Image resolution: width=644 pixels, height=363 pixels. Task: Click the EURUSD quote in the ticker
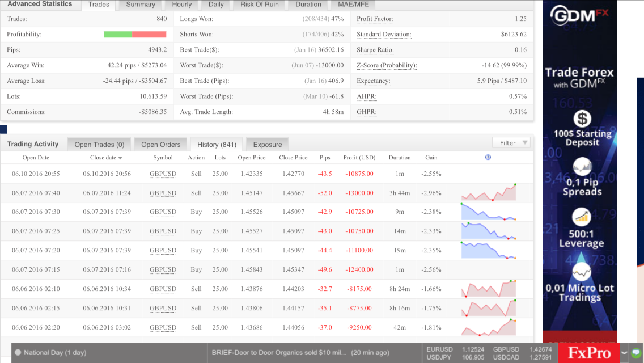(455, 349)
